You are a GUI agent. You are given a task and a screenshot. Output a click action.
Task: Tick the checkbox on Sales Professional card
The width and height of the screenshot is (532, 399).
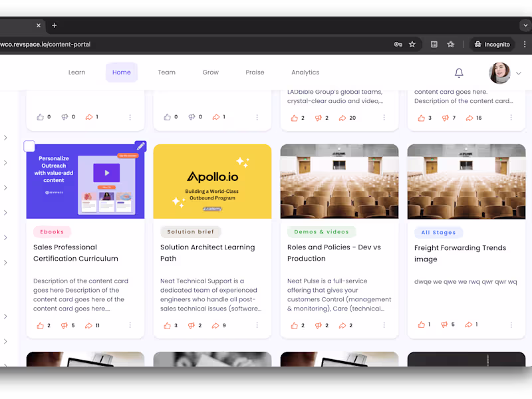[x=29, y=146]
